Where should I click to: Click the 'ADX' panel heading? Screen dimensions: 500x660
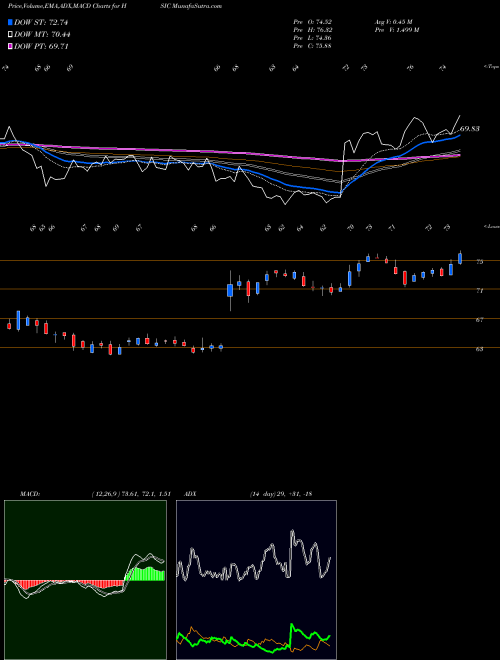click(x=190, y=494)
